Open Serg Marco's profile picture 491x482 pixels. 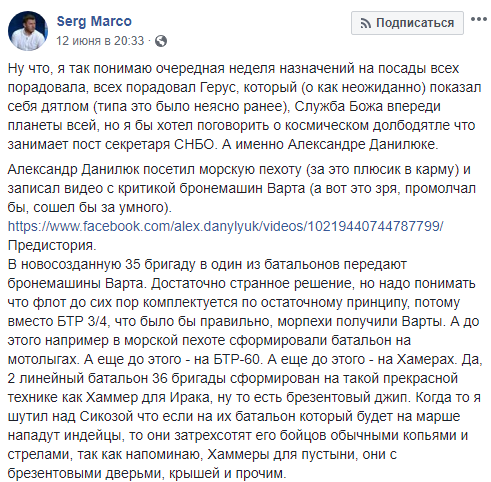click(x=28, y=31)
